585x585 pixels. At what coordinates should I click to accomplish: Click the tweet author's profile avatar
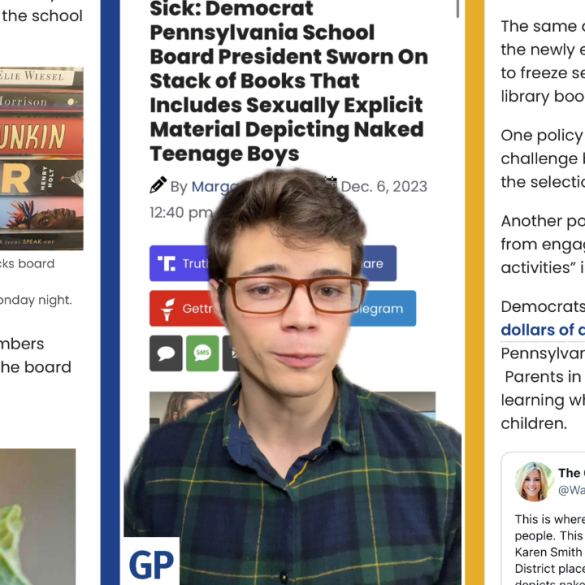534,482
